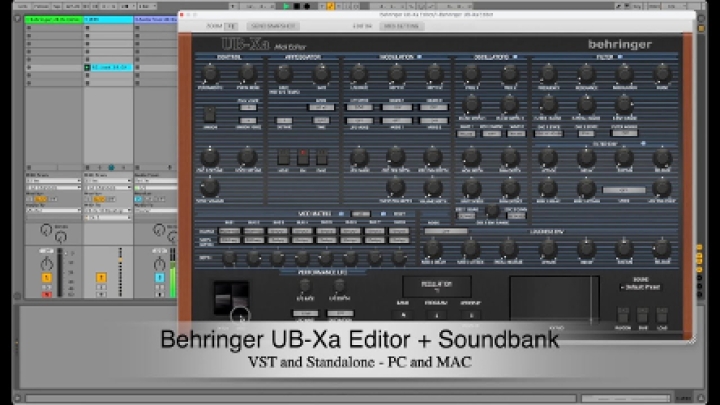
Task: Flip the Unison switch in the Control section
Action: 209,114
